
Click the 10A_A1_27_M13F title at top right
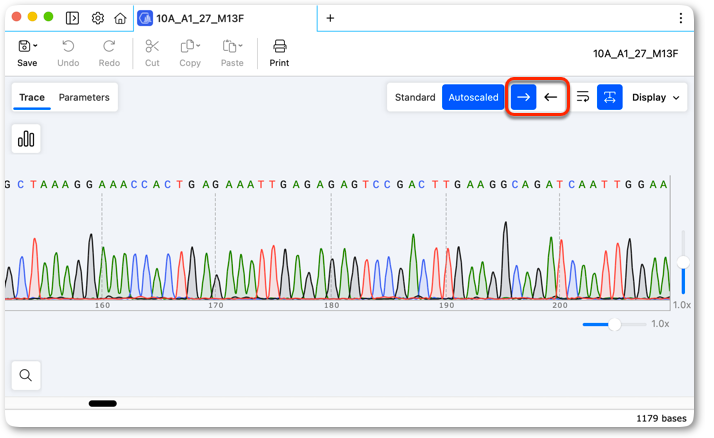click(635, 54)
